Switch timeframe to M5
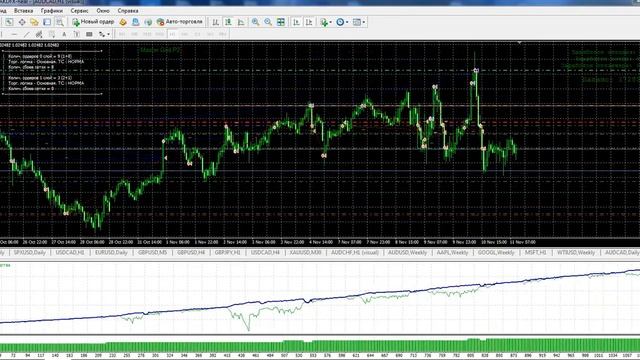Screen dimensions: 640x360 (134, 34)
